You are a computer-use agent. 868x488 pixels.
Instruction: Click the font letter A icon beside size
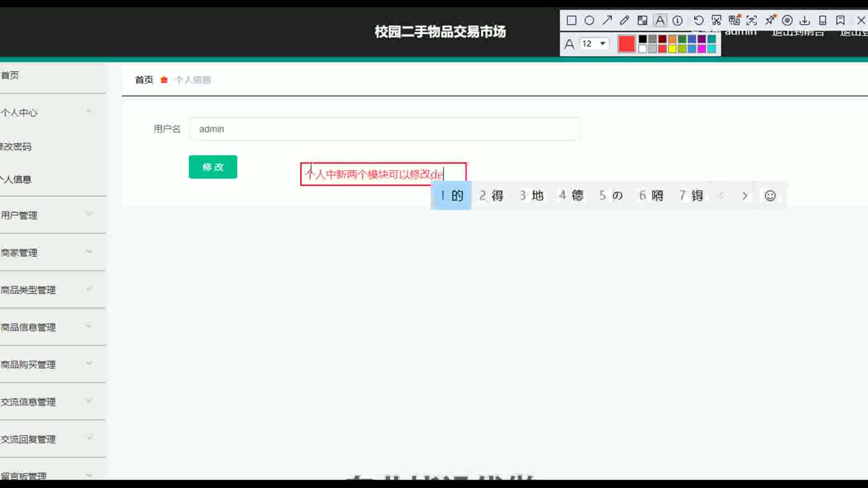pos(570,44)
